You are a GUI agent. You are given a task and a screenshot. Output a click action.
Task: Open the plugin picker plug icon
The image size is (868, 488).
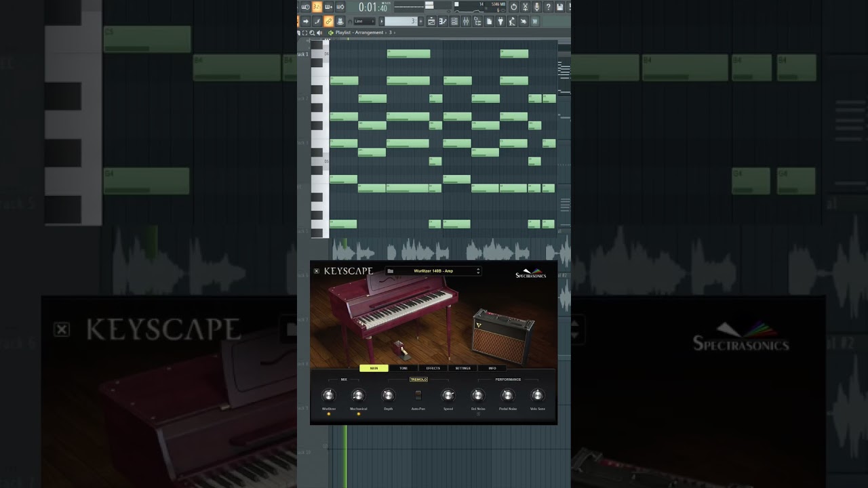(500, 21)
